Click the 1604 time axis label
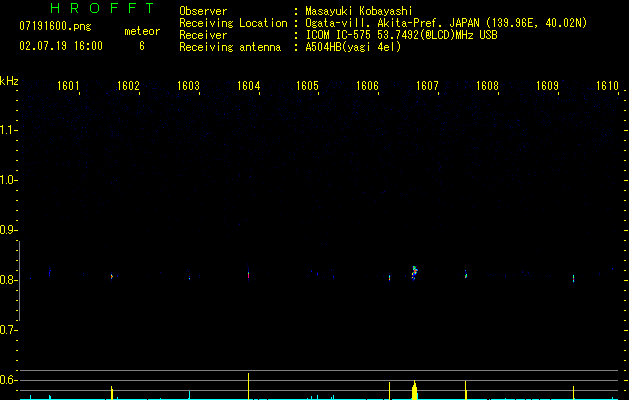The image size is (629, 400). (x=248, y=85)
